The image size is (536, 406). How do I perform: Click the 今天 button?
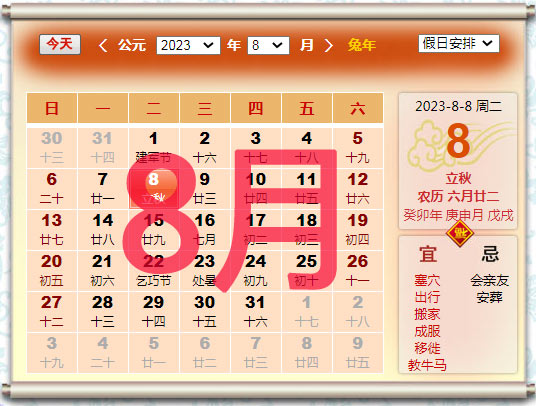point(60,44)
